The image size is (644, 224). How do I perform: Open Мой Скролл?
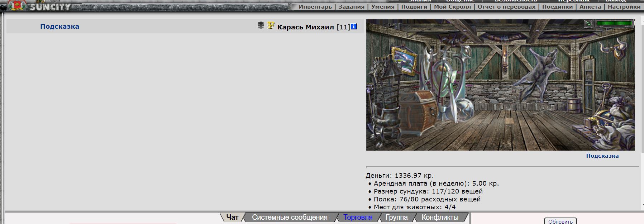(x=452, y=6)
